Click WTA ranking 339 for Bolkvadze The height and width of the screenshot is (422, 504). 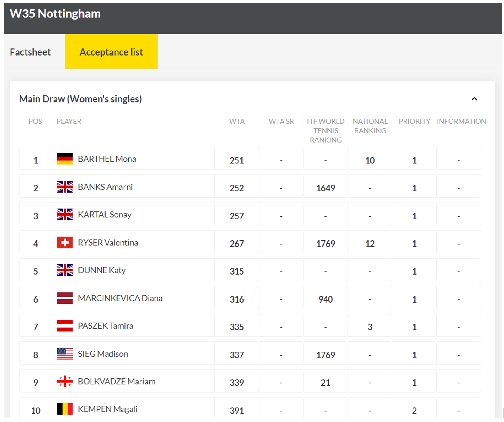pyautogui.click(x=237, y=383)
